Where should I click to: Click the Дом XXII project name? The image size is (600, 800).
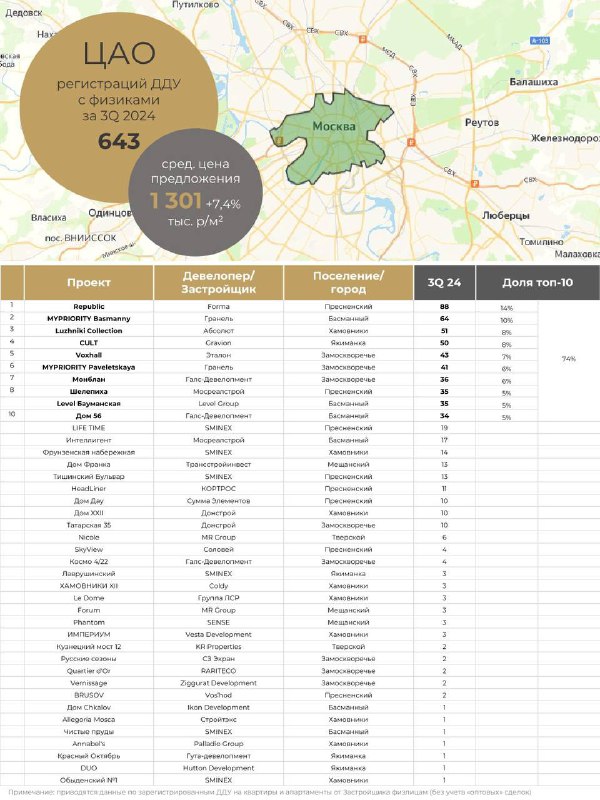89,513
